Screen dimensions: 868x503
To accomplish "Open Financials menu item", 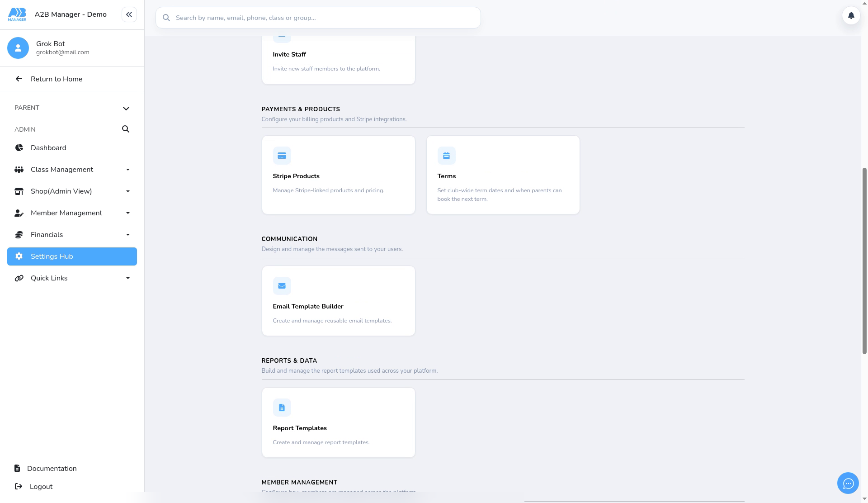I will (x=72, y=235).
